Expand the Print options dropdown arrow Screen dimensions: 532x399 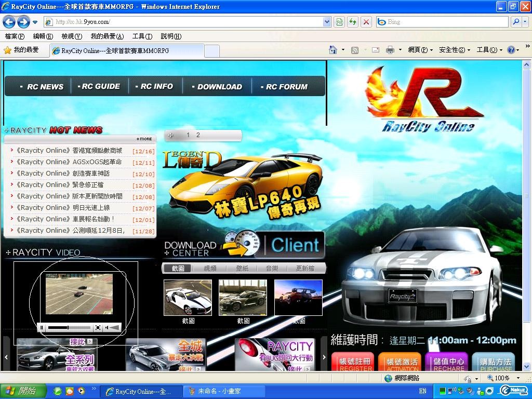(400, 50)
